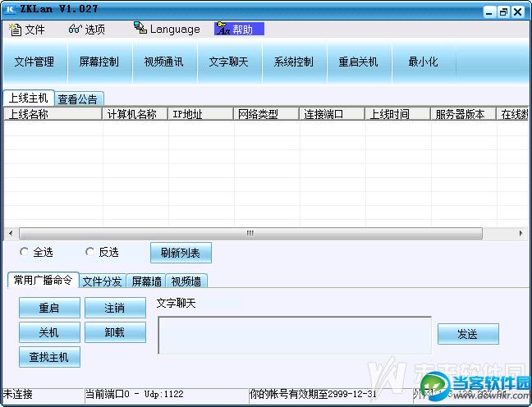The width and height of the screenshot is (532, 407).
Task: Click the 刷新列表 button
Action: 181,253
